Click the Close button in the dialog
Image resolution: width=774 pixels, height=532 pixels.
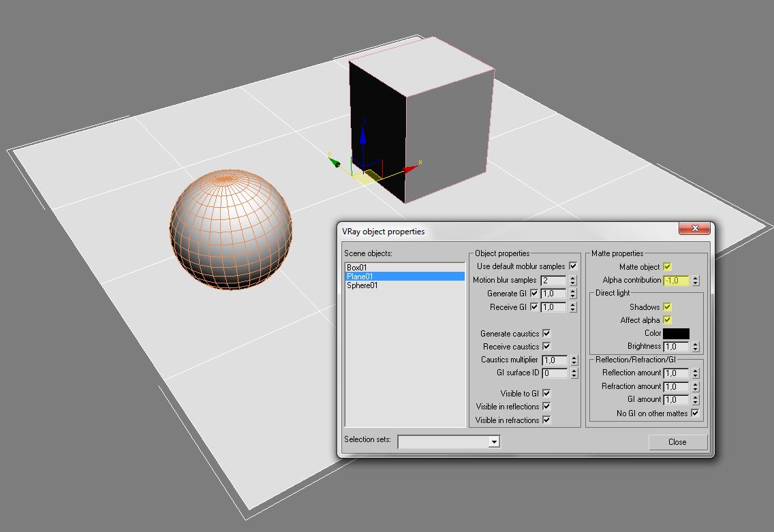coord(677,442)
